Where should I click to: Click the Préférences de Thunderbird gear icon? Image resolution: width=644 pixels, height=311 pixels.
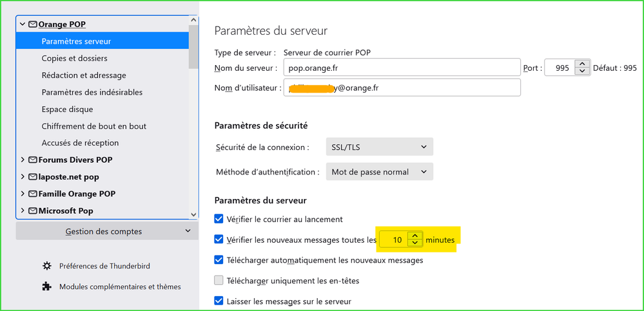tap(46, 266)
